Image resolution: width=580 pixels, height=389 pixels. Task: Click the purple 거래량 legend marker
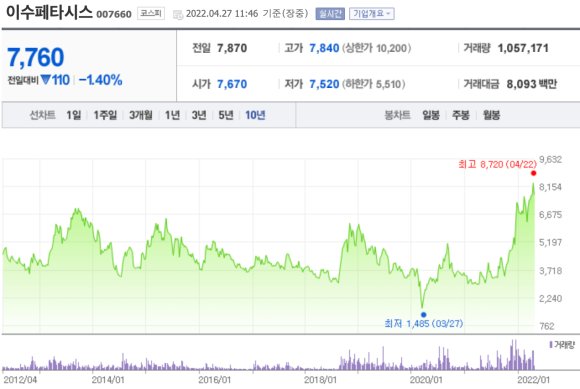(x=551, y=345)
